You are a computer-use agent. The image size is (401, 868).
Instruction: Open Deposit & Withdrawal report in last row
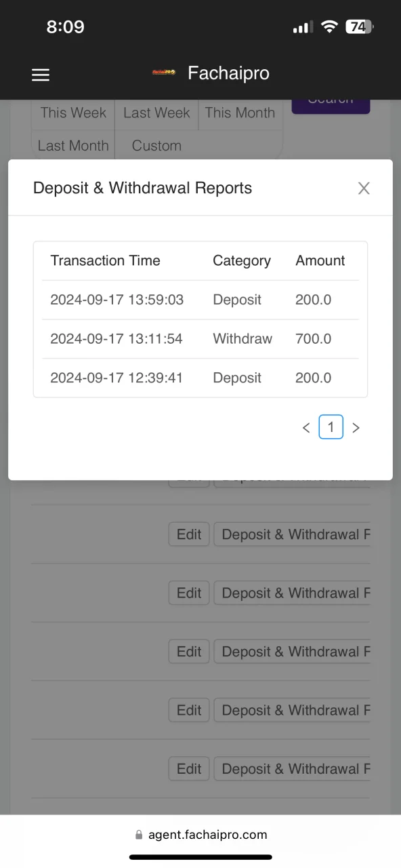tap(293, 768)
